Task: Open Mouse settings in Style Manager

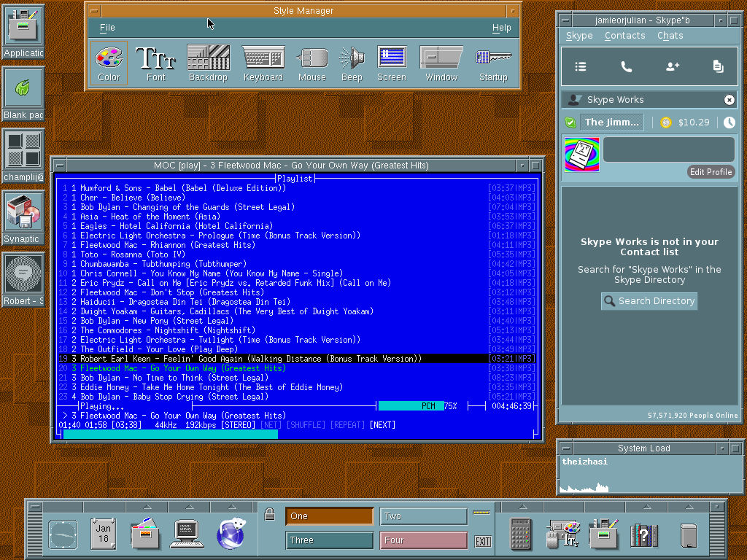Action: point(312,63)
